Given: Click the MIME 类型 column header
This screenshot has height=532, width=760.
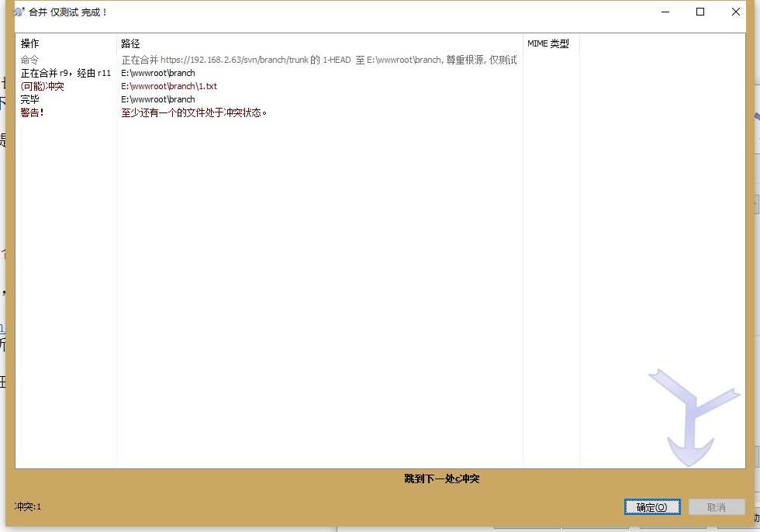Looking at the screenshot, I should (551, 43).
